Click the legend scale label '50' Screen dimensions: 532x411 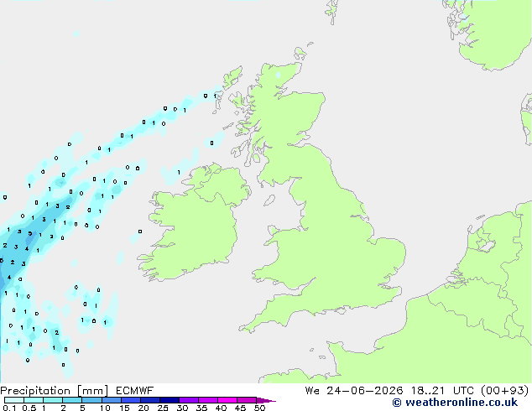[259, 408]
